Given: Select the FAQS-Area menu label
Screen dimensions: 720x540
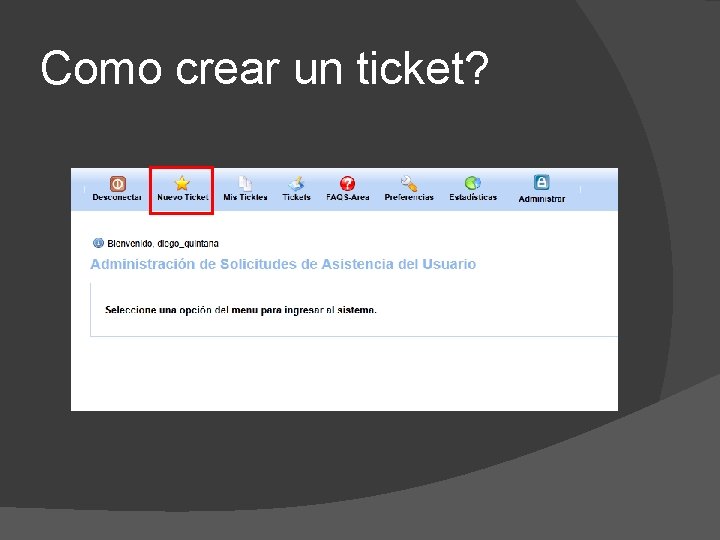Looking at the screenshot, I should [348, 197].
